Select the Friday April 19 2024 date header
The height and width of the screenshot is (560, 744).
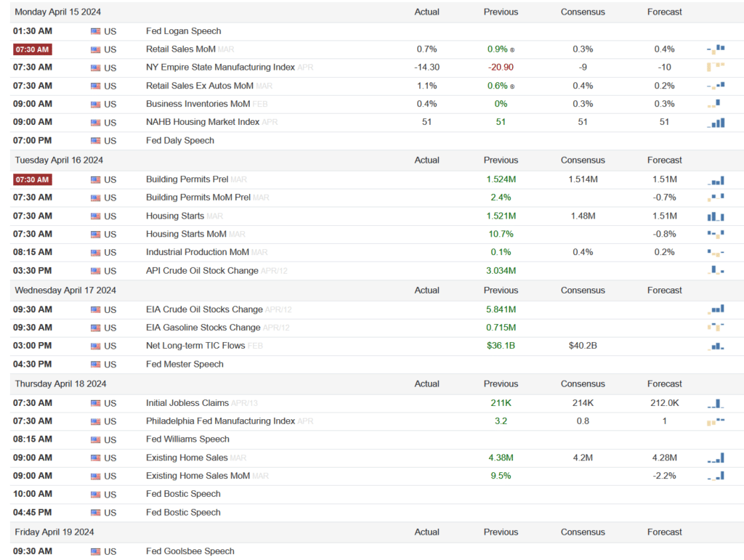coord(54,532)
